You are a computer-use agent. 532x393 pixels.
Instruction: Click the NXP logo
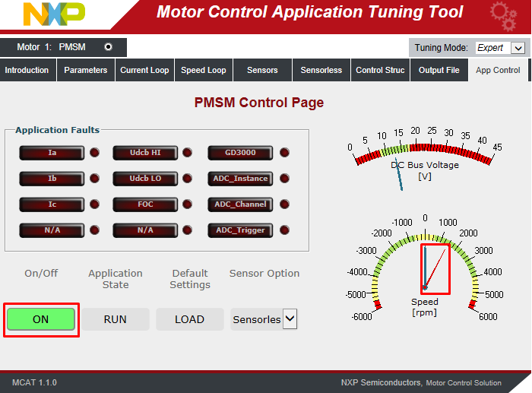(54, 14)
